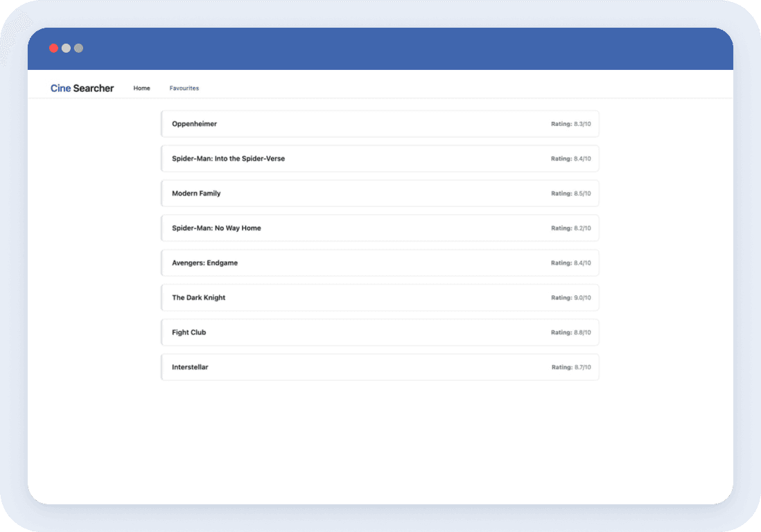Select Spider-Man: No Way Home title

pos(216,228)
